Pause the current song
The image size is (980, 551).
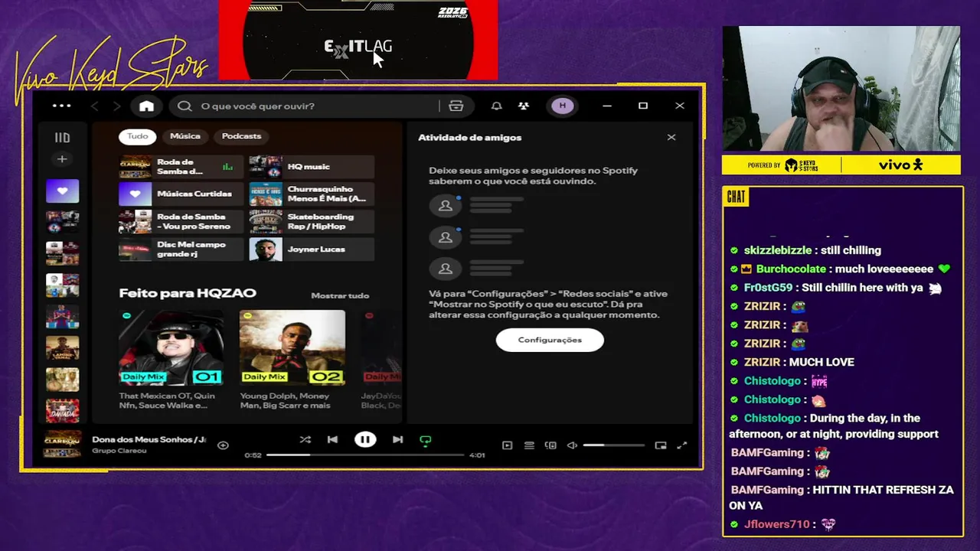click(x=365, y=440)
